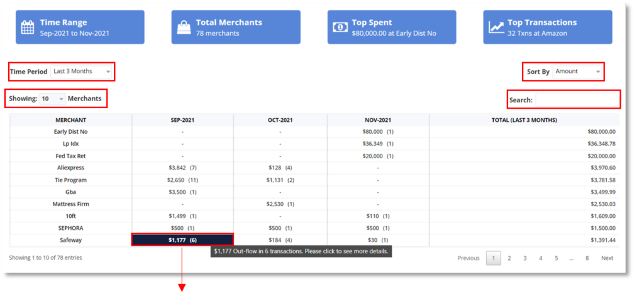
Task: Click the SEPHORA Oct-2021 $500 cell
Action: coord(280,228)
